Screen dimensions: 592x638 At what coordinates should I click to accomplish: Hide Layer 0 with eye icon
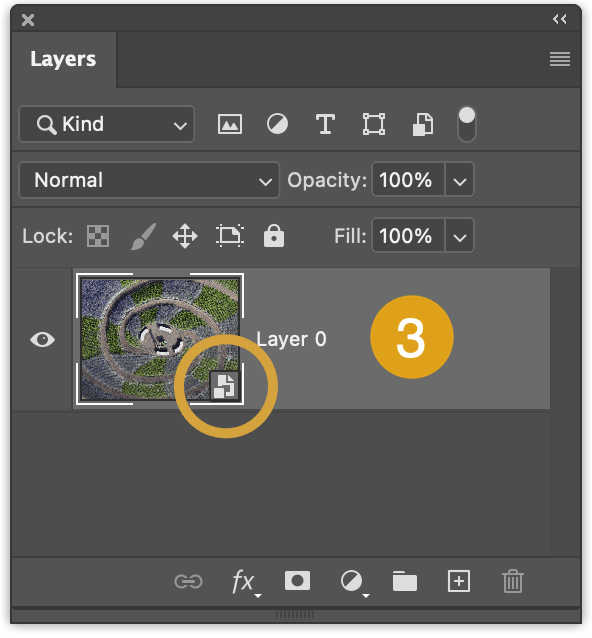coord(42,339)
